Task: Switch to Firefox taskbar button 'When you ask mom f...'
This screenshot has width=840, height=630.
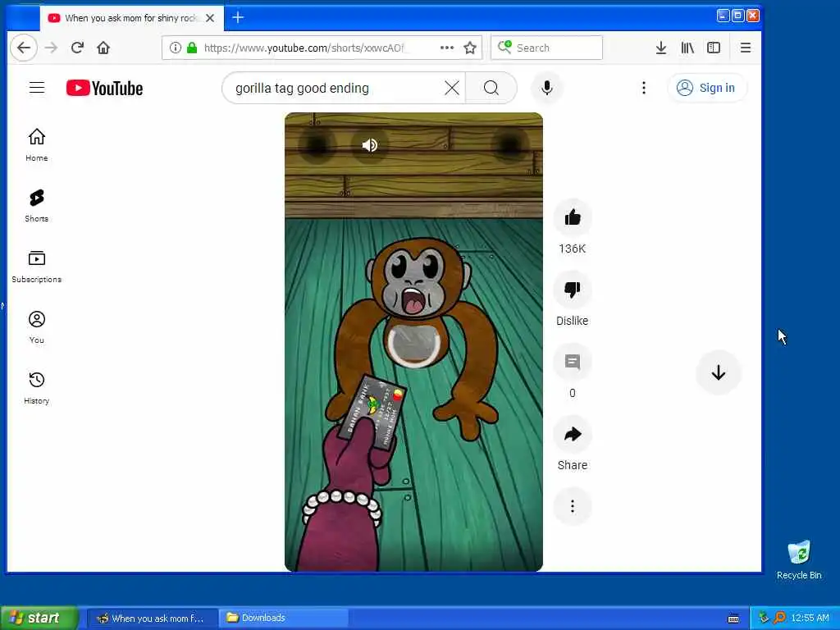Action: click(152, 619)
